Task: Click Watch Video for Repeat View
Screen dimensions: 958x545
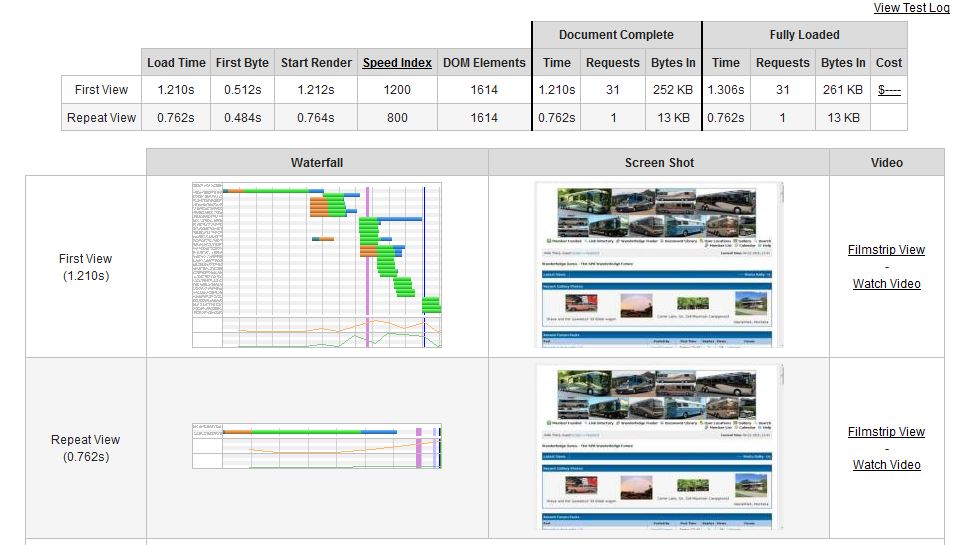Action: [886, 465]
